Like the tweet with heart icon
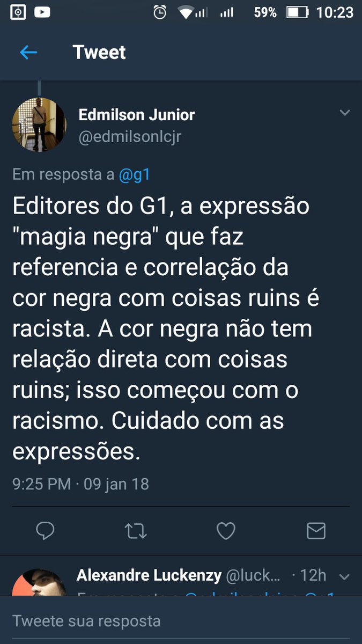The image size is (362, 644). coord(226,531)
